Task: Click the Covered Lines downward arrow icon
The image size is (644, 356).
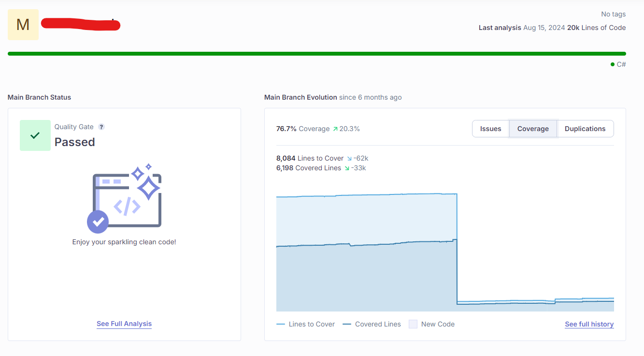Action: 346,168
